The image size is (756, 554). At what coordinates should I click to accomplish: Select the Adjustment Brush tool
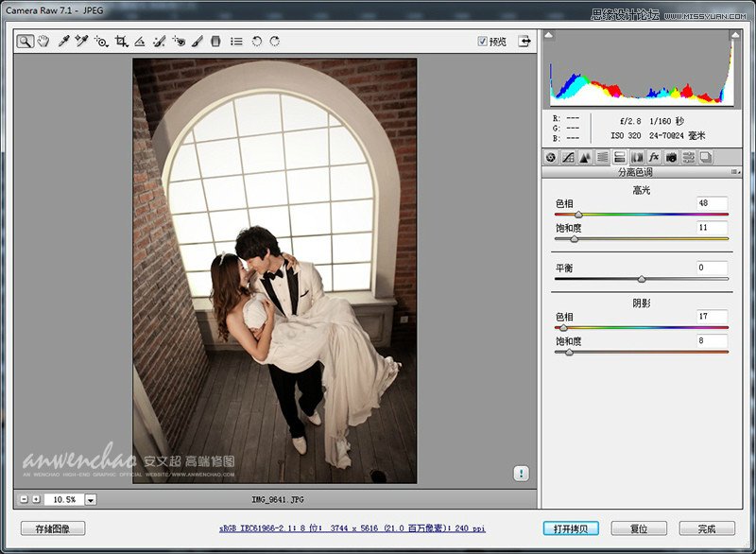coord(199,41)
